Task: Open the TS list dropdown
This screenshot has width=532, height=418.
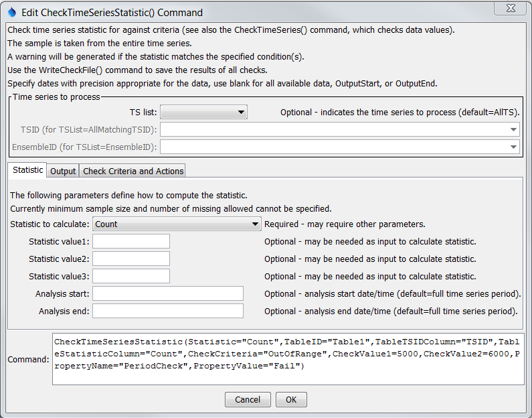Action: tap(203, 112)
